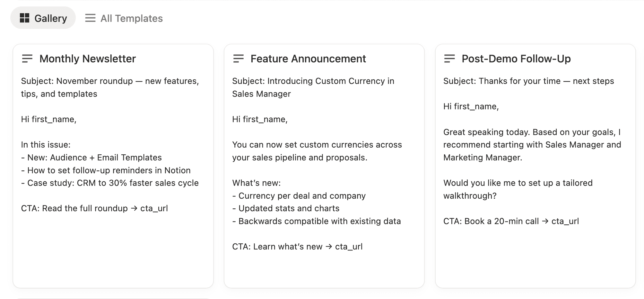Click the "Book a 20-min call" CTA line
The image size is (644, 299).
point(511,221)
